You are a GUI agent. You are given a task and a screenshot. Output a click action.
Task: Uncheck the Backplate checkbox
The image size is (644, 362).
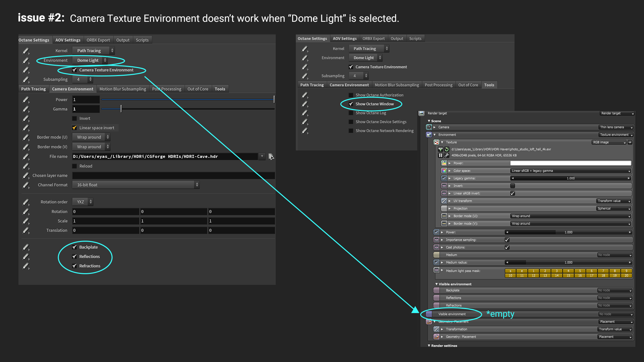click(x=74, y=247)
